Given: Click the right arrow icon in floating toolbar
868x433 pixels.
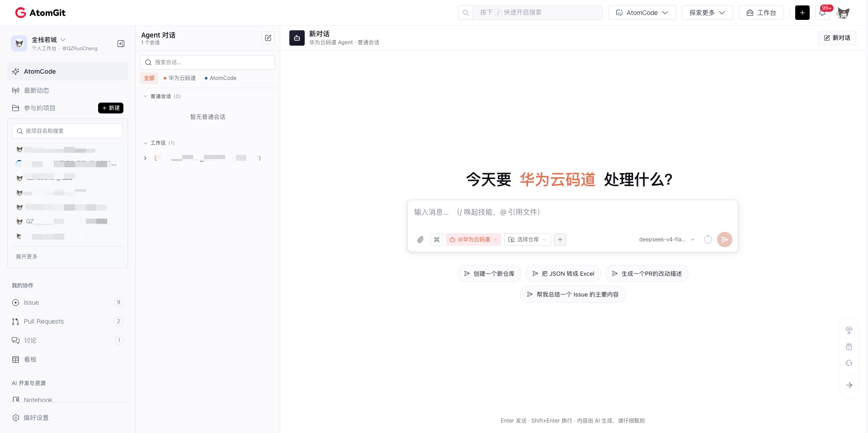Looking at the screenshot, I should click(849, 385).
